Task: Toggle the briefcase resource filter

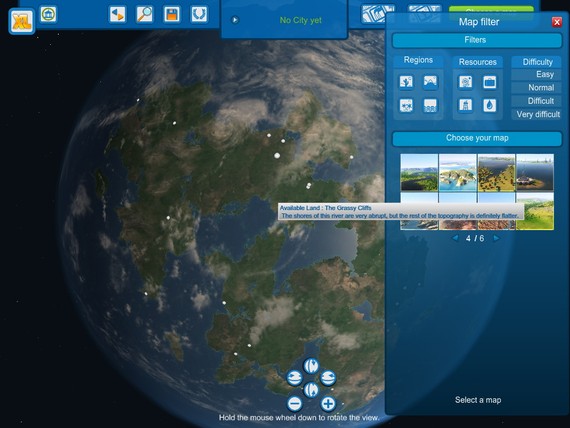Action: click(490, 82)
